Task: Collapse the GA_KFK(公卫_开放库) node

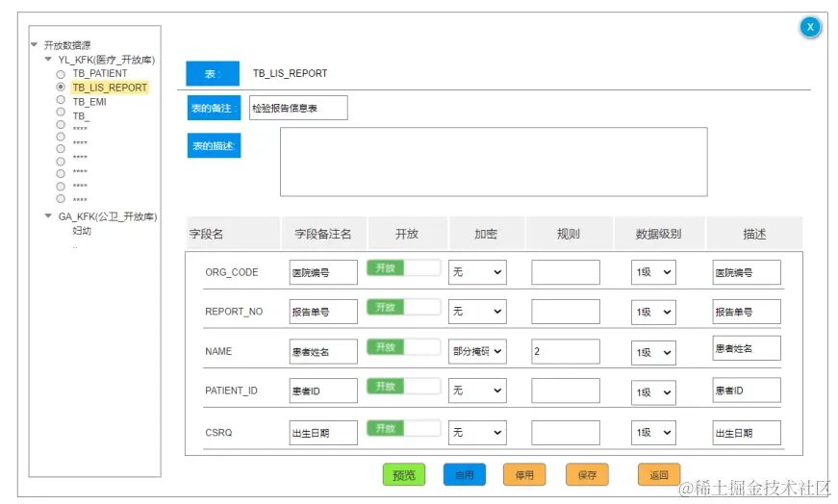Action: pos(48,215)
